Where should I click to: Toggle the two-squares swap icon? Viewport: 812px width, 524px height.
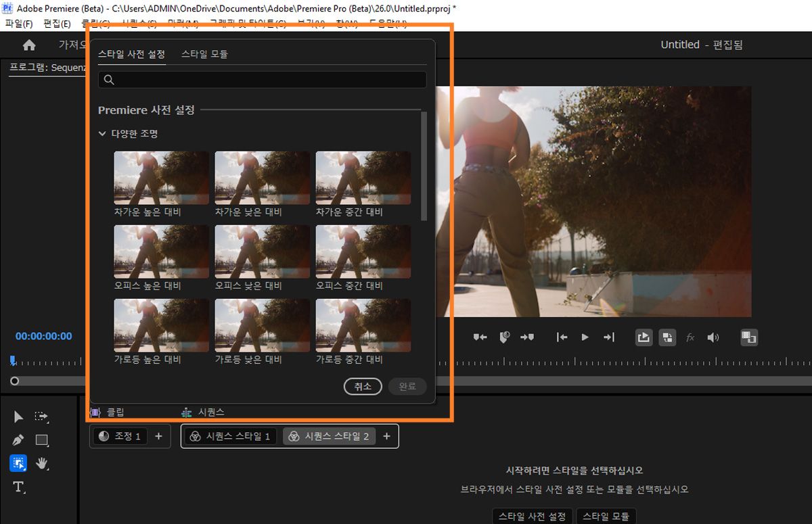coord(667,337)
